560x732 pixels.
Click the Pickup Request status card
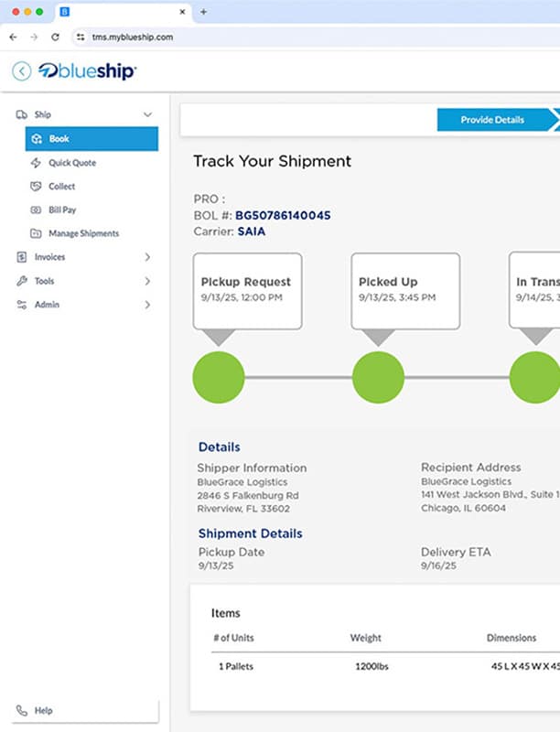pyautogui.click(x=247, y=291)
